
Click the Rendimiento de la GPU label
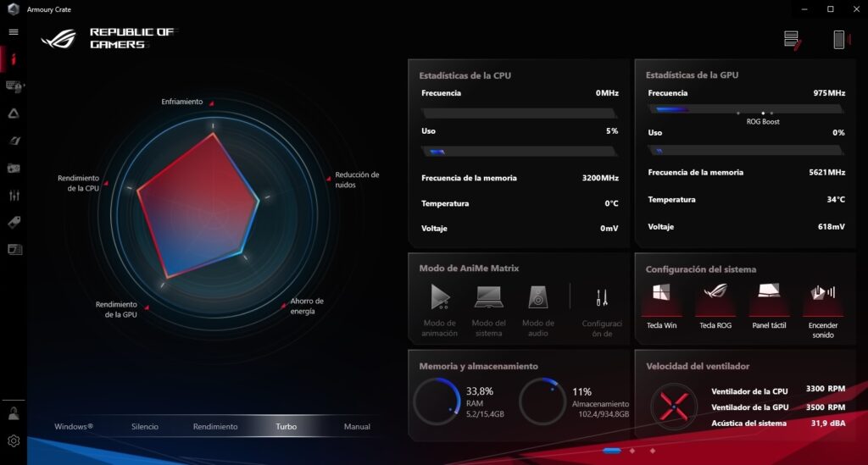pos(116,309)
